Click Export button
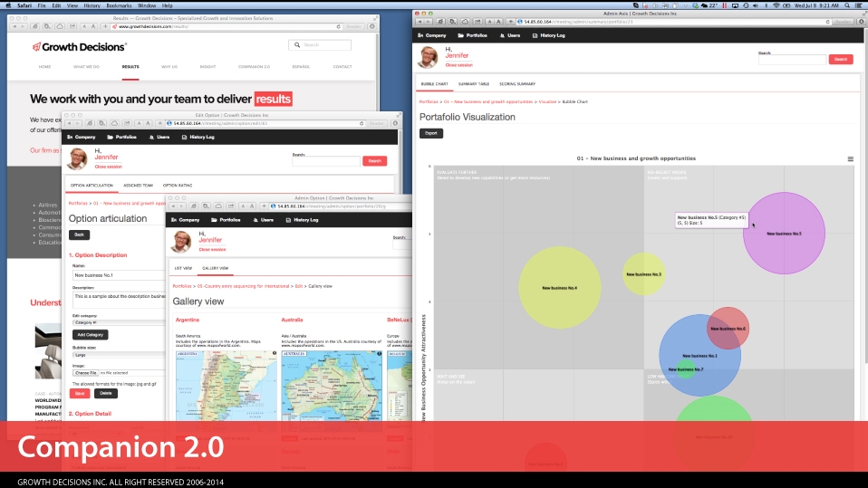Screen dimensions: 868x488 pyautogui.click(x=431, y=133)
